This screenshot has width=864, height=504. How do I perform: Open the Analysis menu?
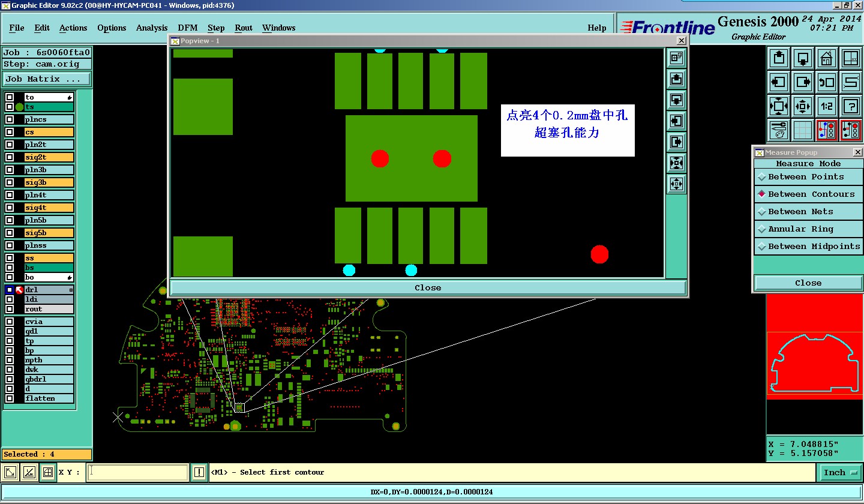click(152, 28)
